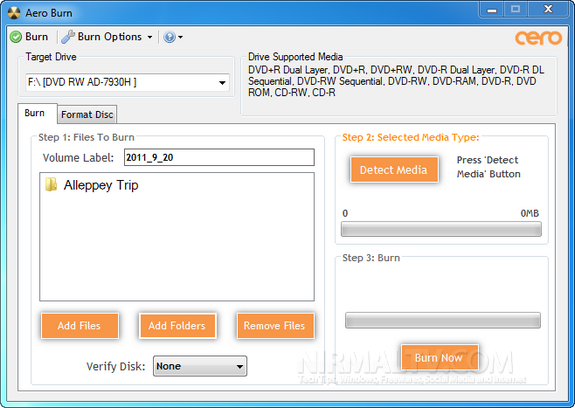Click the Burn toolbar label

37,37
